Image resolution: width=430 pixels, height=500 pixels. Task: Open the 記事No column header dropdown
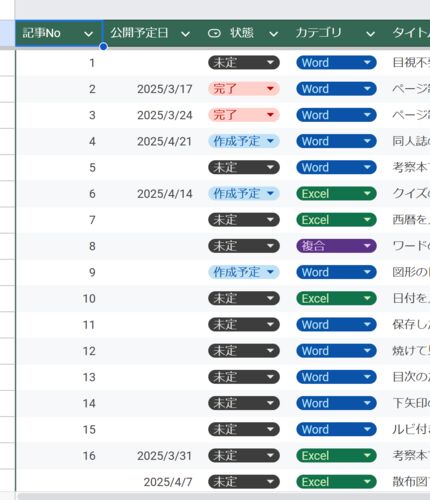click(x=88, y=34)
